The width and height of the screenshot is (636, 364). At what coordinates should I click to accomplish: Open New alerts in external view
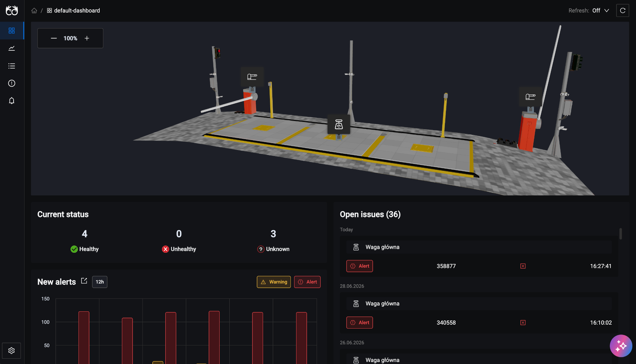pos(84,281)
